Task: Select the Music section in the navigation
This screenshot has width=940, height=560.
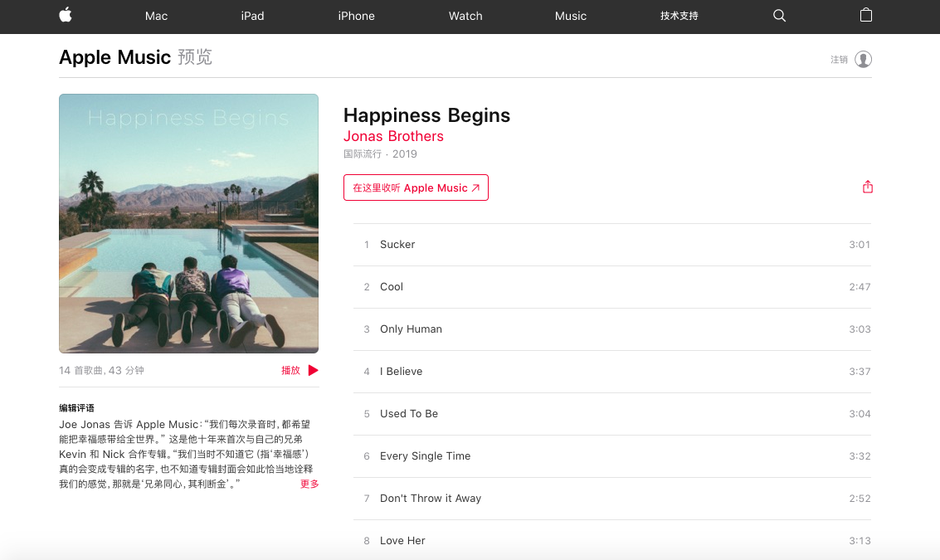Action: (x=570, y=16)
